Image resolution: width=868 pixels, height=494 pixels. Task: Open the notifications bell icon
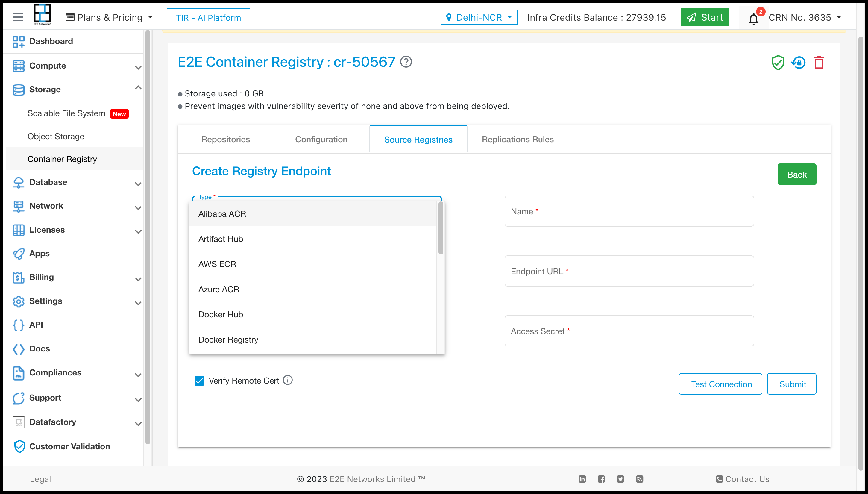click(x=753, y=19)
